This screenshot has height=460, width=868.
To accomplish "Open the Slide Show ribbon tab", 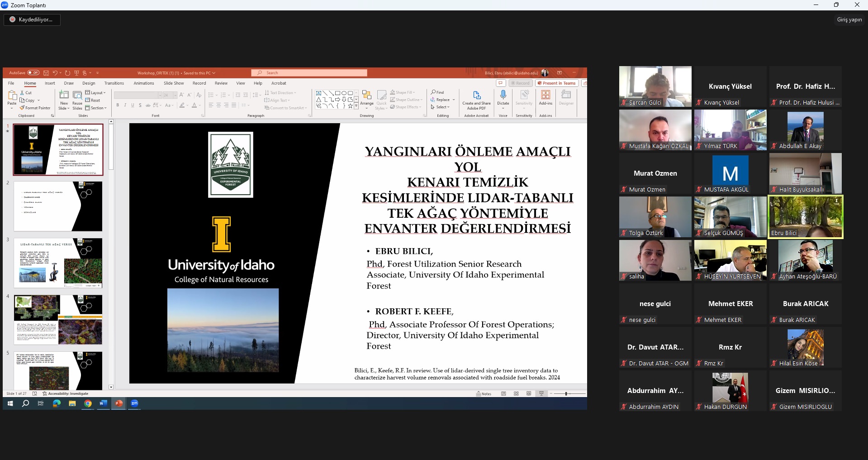I will click(174, 83).
